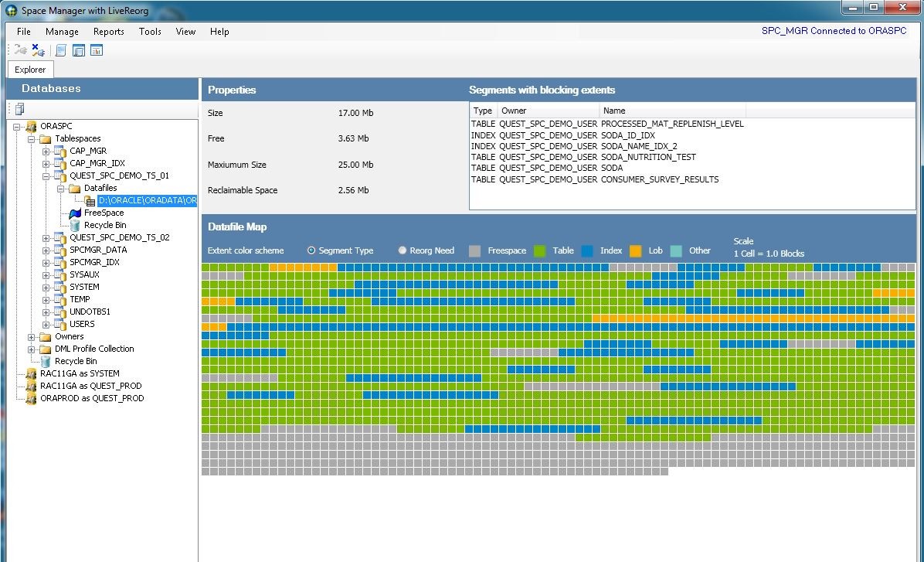Click the RAC11GA as SYSTEM connection icon
Viewport: 924px width, 562px height.
31,373
